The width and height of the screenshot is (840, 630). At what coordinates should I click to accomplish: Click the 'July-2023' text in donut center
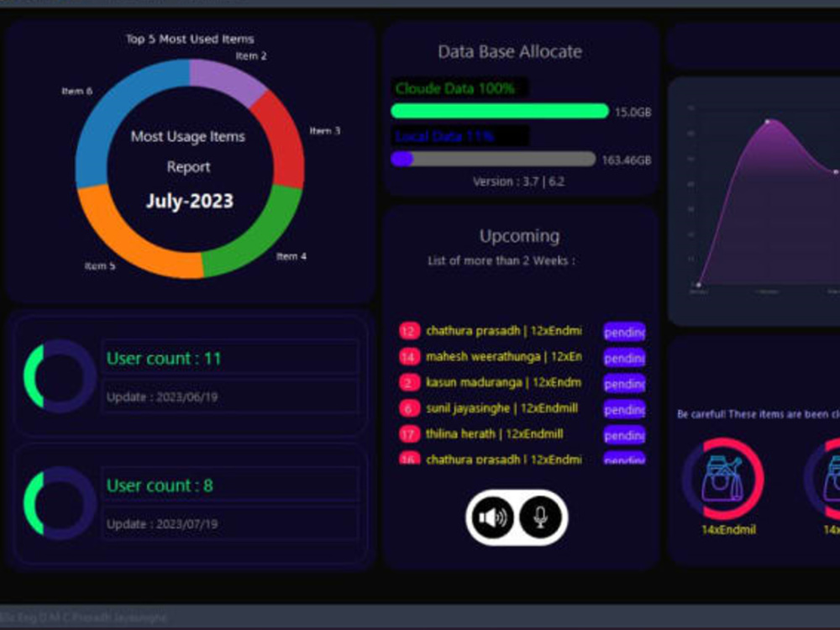tap(190, 201)
